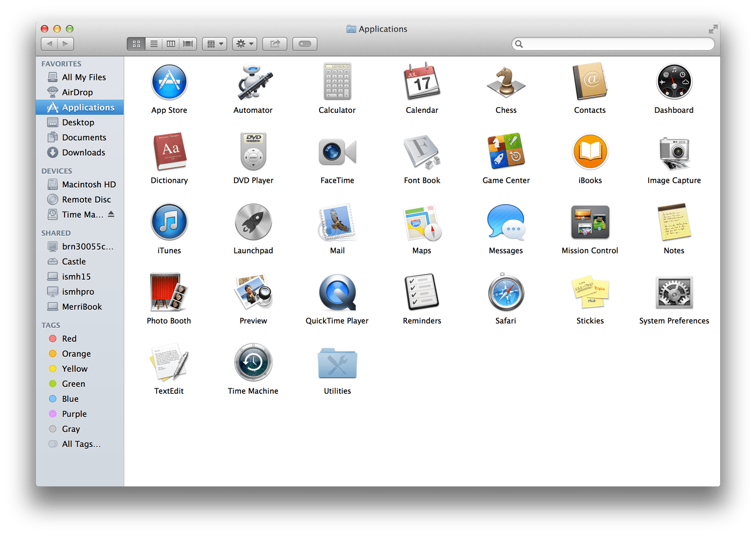Switch to column view mode
The width and height of the screenshot is (756, 536).
[171, 44]
